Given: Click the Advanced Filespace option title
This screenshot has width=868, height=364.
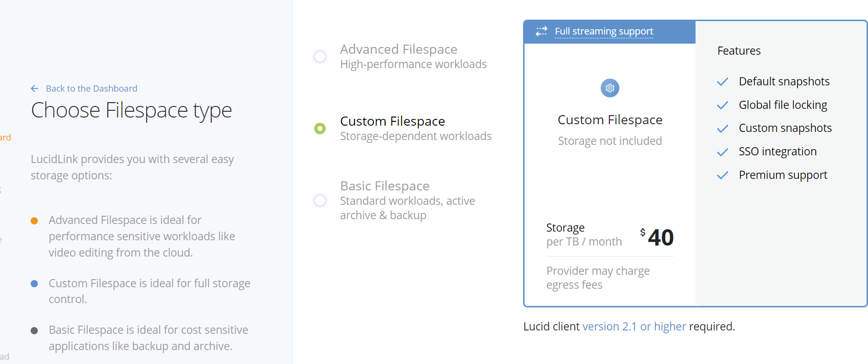Looking at the screenshot, I should coord(399,49).
